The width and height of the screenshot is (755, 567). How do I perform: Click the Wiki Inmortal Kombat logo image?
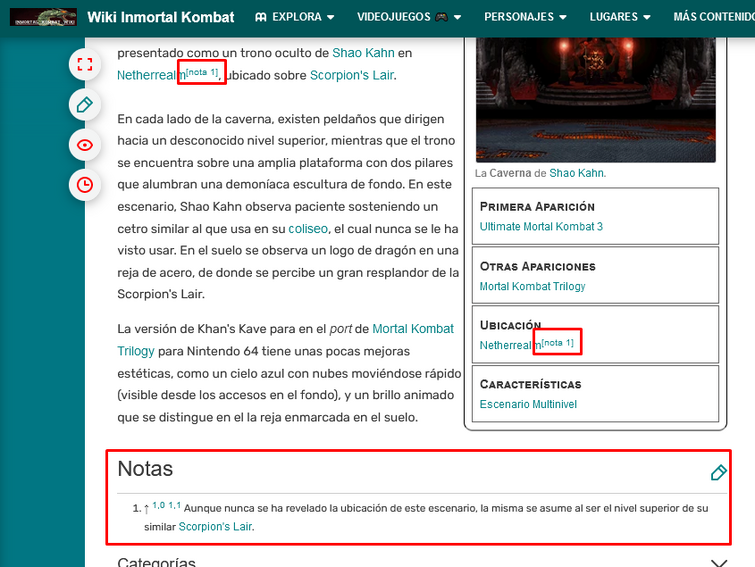(x=43, y=17)
